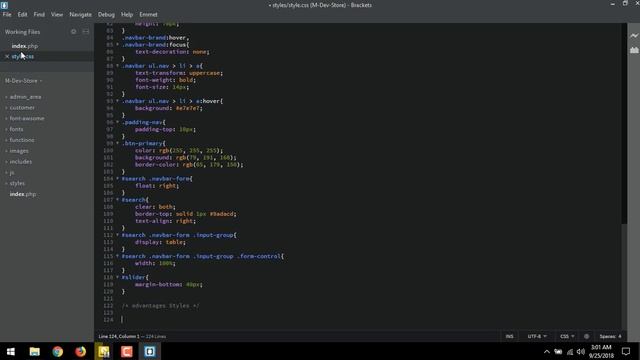
Task: Click the line and column status indicator
Action: coord(119,336)
